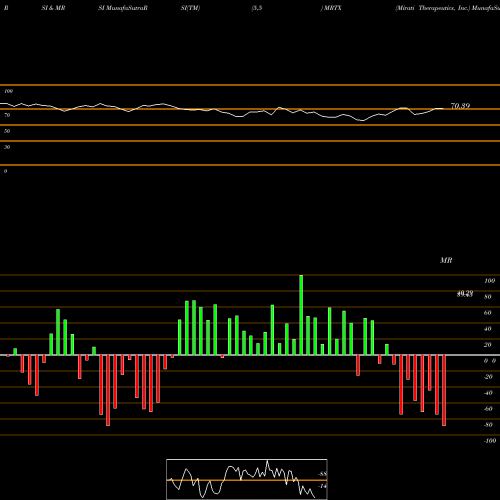Click the 30 label on RSI axis

coord(7,147)
